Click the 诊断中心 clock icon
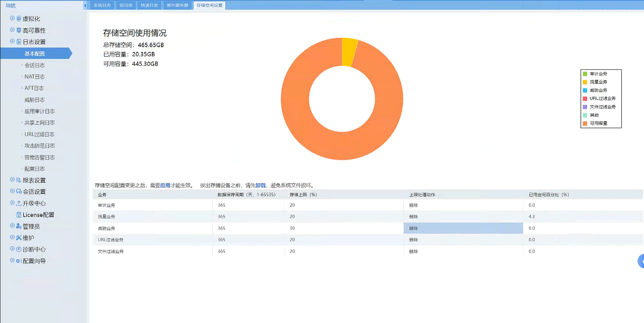 click(19, 249)
